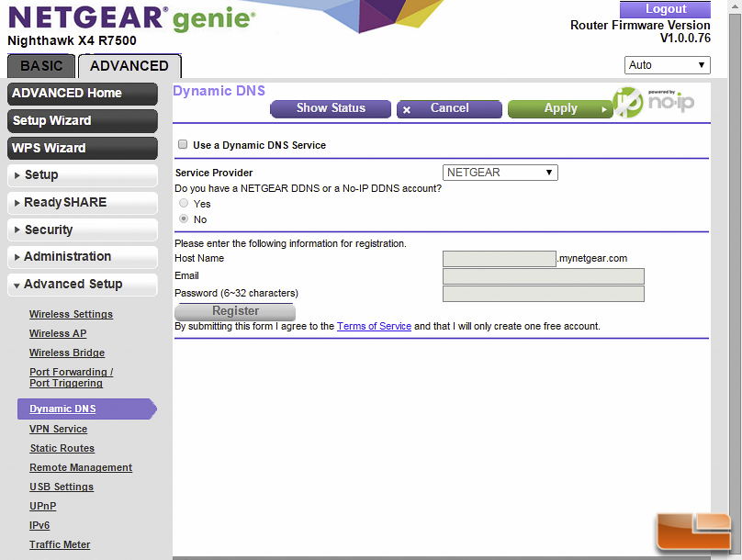The image size is (742, 560).
Task: Click the NETGEAR genie logo
Action: (131, 18)
